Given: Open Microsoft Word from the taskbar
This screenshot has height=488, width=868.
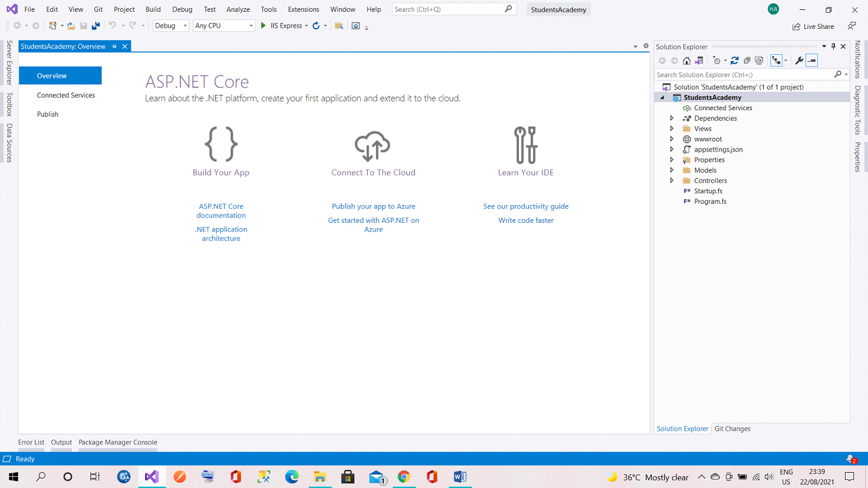Looking at the screenshot, I should [x=460, y=477].
